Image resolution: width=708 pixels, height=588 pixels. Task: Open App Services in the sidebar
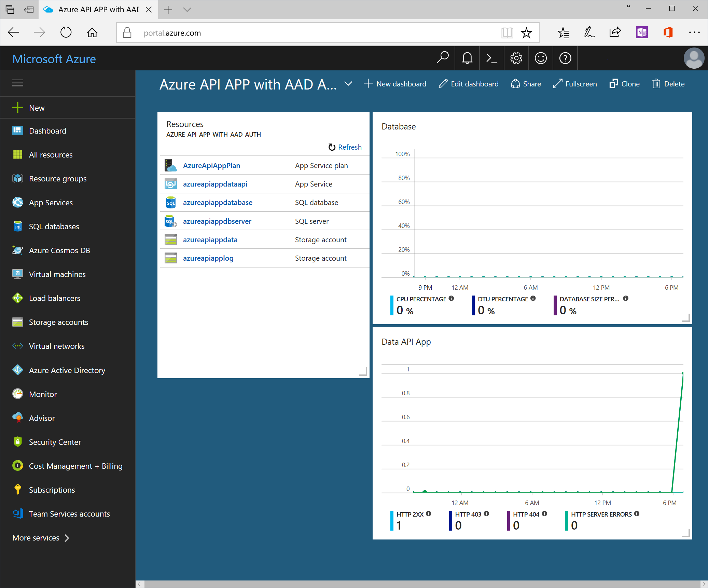coord(51,203)
